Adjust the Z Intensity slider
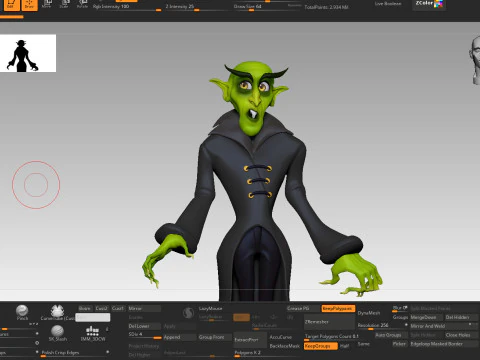Viewport: 480px width, 360px height. pos(198,7)
